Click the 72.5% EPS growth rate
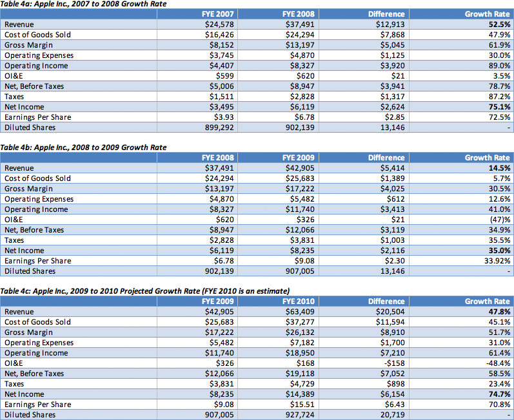This screenshot has height=420, width=514. click(x=500, y=117)
